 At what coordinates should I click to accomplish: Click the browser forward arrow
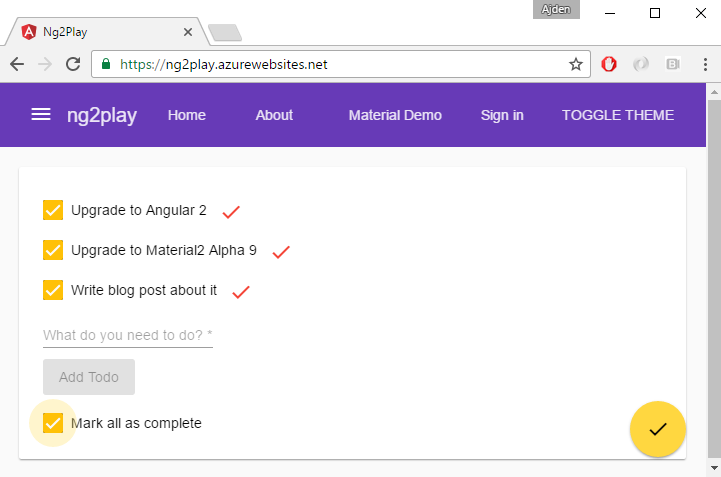45,64
